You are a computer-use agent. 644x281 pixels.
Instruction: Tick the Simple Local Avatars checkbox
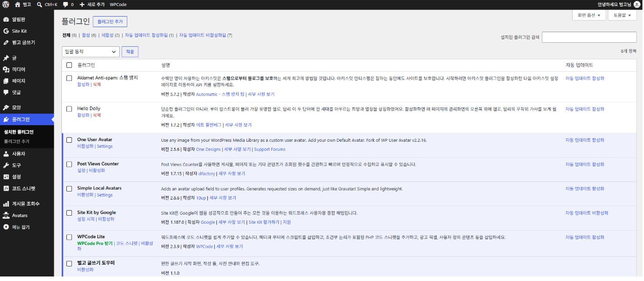coord(69,189)
